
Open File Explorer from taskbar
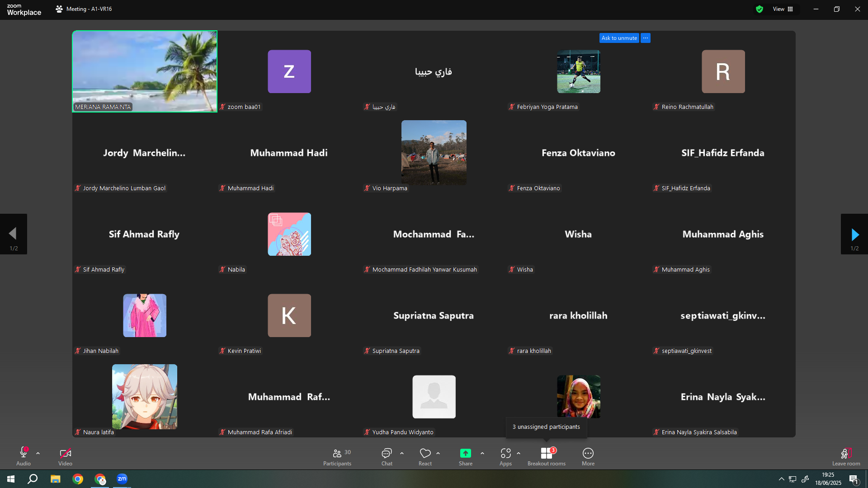[x=55, y=479]
